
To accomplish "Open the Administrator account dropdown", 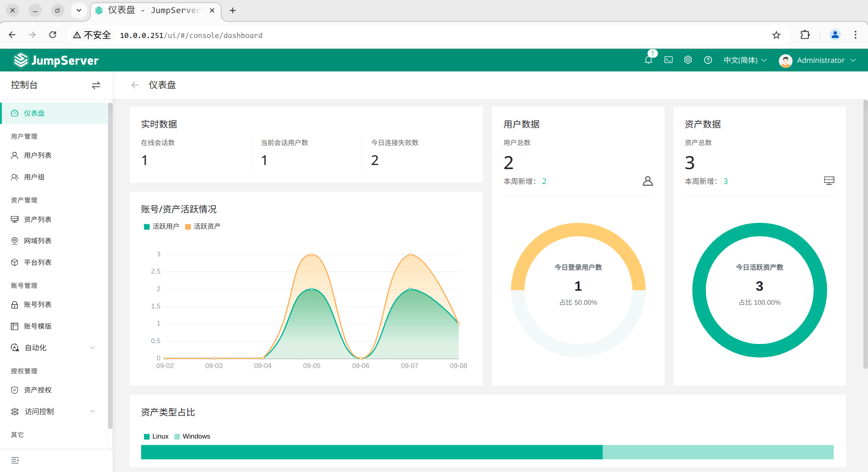I will coord(826,60).
